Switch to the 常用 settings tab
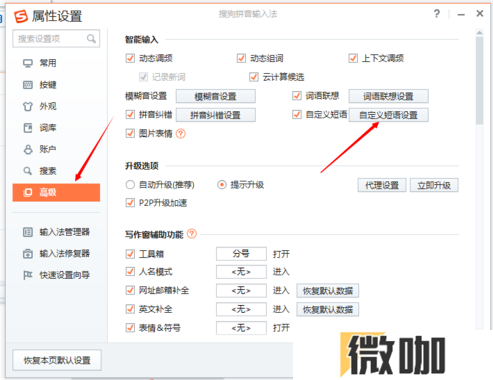Viewport: 493px width, 380px height. pyautogui.click(x=56, y=63)
